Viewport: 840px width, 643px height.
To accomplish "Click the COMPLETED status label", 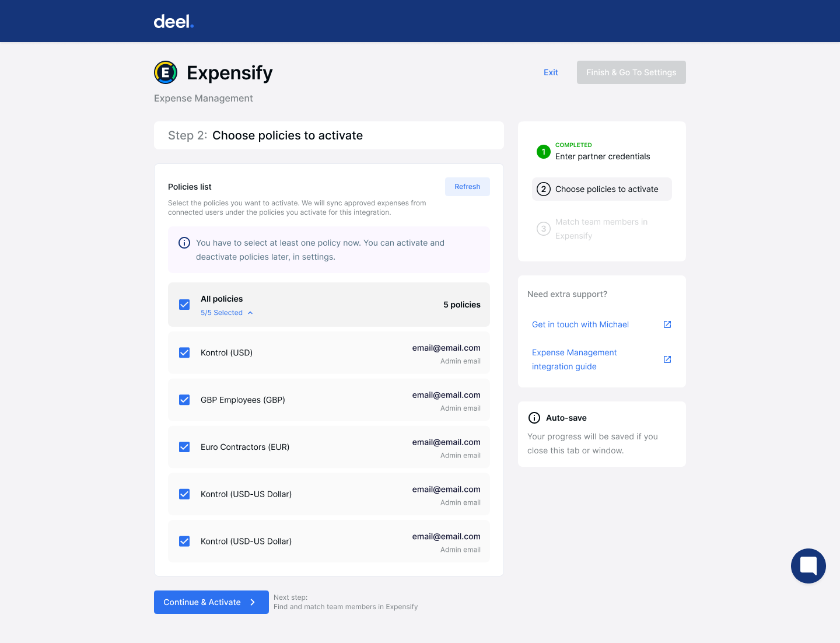I will [x=573, y=145].
